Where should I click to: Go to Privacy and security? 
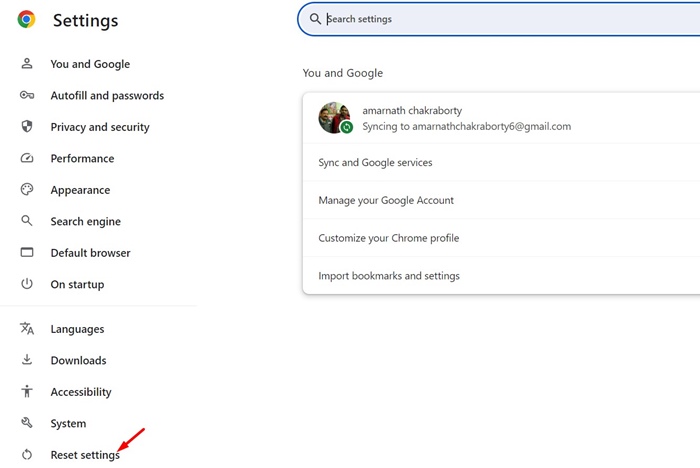(x=100, y=127)
